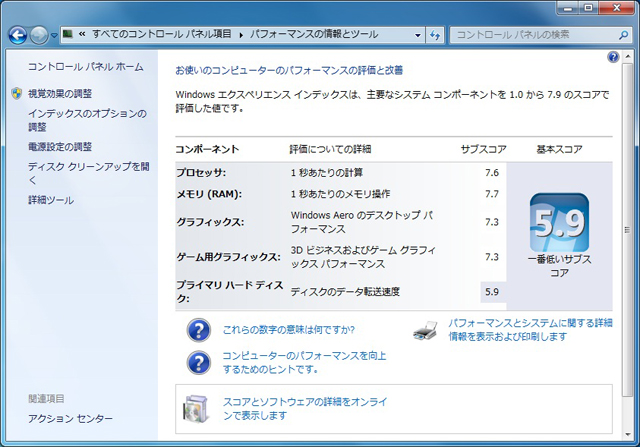Click the hard disk subscore 5.9
The image size is (640, 447).
(492, 292)
